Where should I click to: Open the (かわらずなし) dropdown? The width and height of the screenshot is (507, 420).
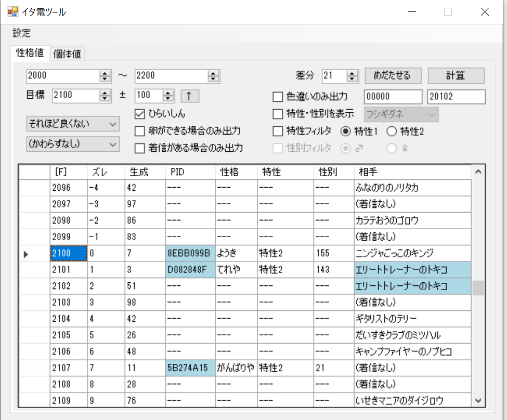73,144
